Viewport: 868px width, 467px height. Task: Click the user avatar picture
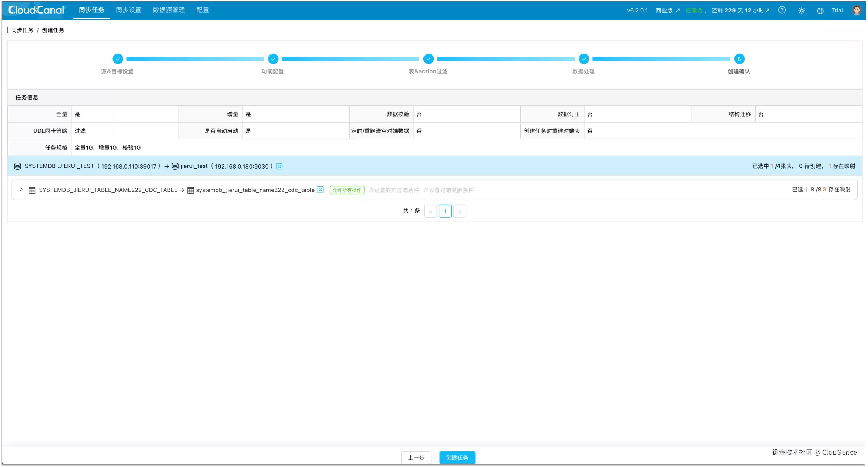(856, 10)
